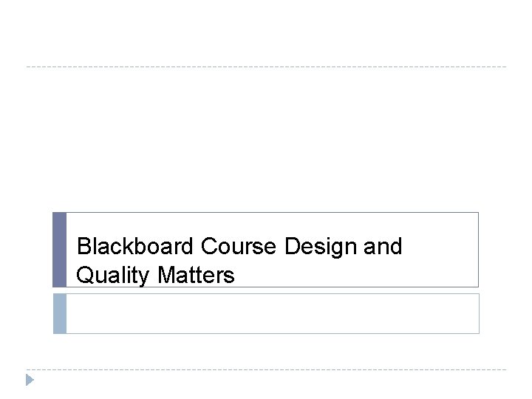Click the blue arrow icon at bottom-left
532x399 pixels.
[x=30, y=381]
